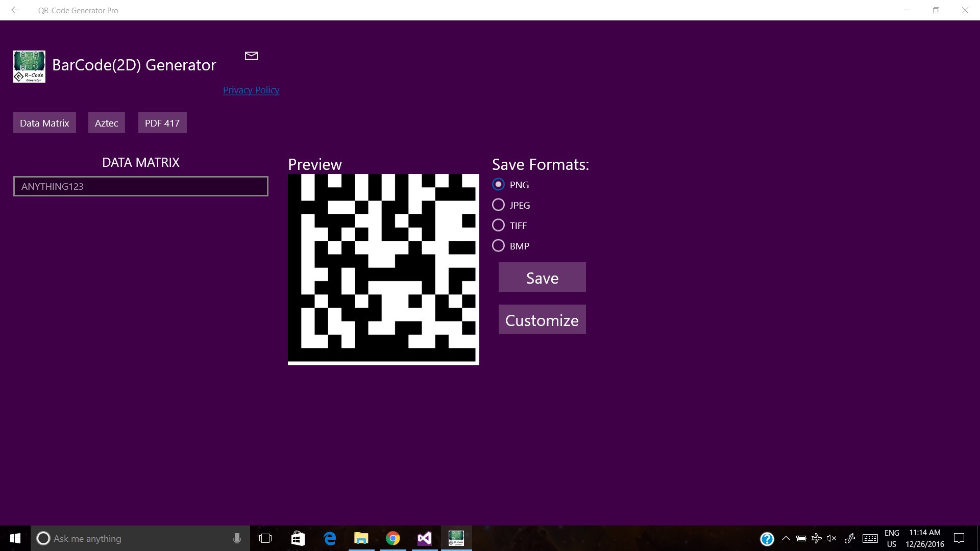This screenshot has height=551, width=980.
Task: Show hidden system tray icons
Action: pyautogui.click(x=786, y=538)
